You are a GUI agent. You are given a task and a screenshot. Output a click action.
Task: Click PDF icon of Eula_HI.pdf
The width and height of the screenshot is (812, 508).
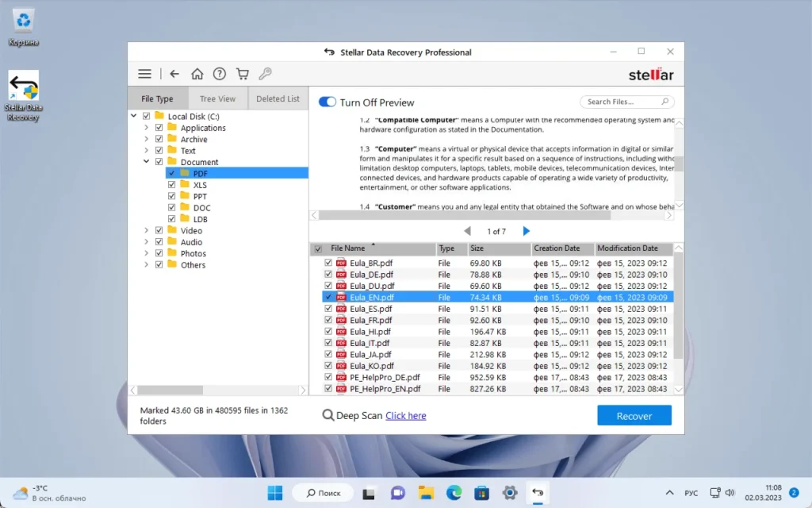[341, 331]
